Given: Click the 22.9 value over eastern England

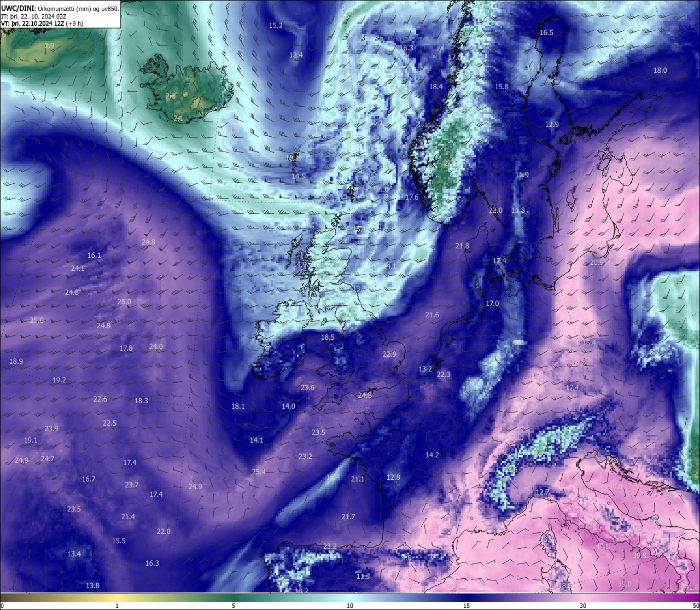Looking at the screenshot, I should pyautogui.click(x=389, y=355).
